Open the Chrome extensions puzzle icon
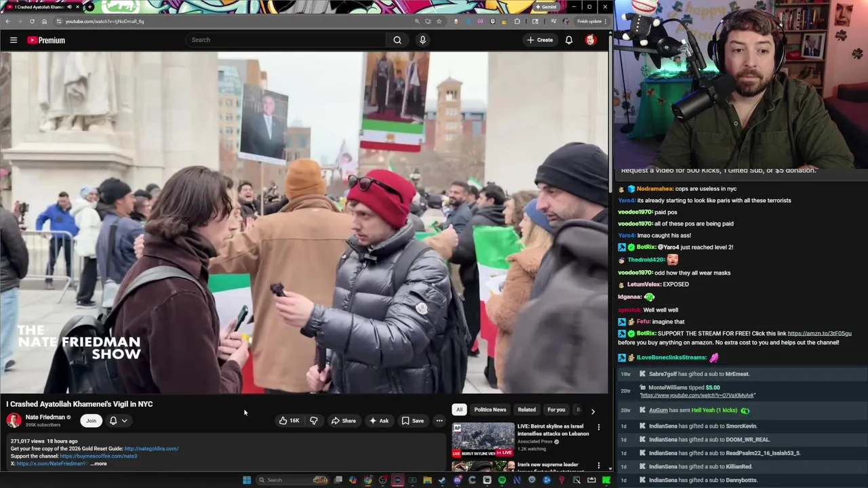Image resolution: width=868 pixels, height=488 pixels. click(x=517, y=21)
